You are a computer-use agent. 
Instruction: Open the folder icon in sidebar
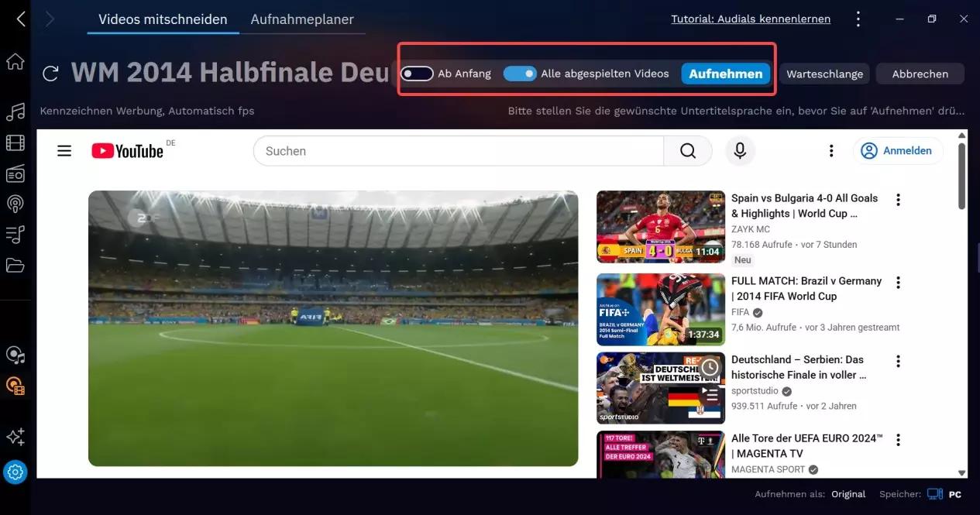click(x=15, y=266)
